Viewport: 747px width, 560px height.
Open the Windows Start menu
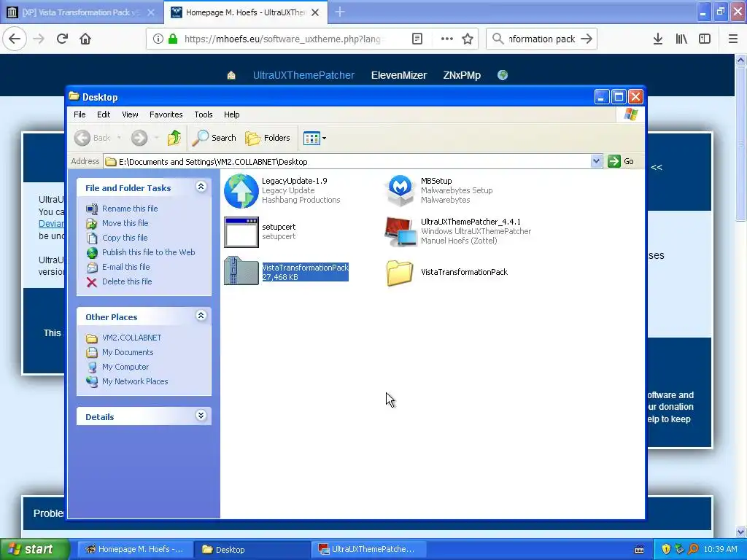click(x=35, y=549)
